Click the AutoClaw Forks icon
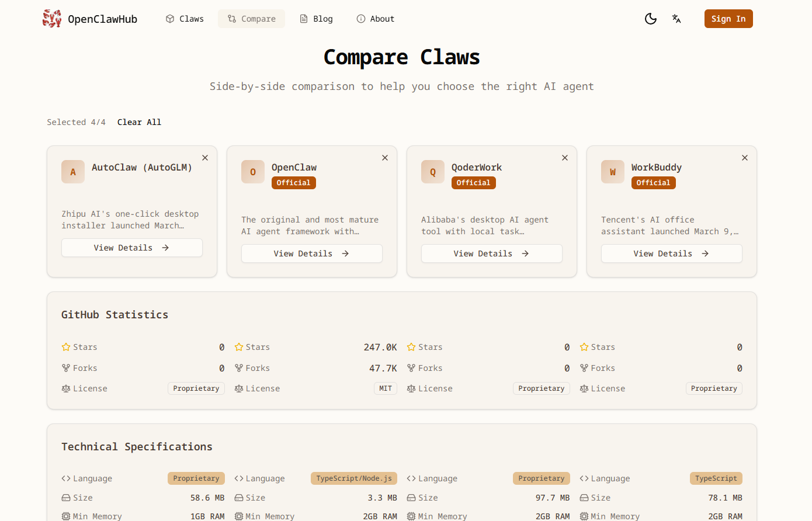 tap(66, 368)
